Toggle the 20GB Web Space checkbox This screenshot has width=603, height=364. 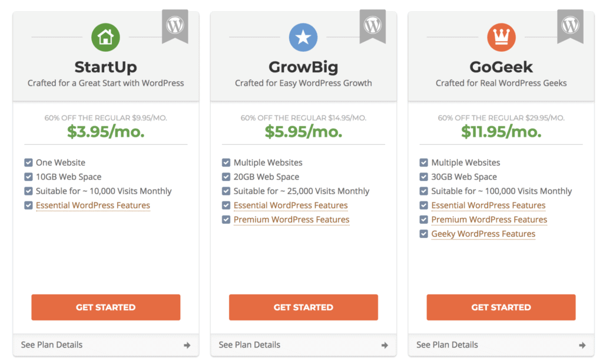(x=226, y=177)
